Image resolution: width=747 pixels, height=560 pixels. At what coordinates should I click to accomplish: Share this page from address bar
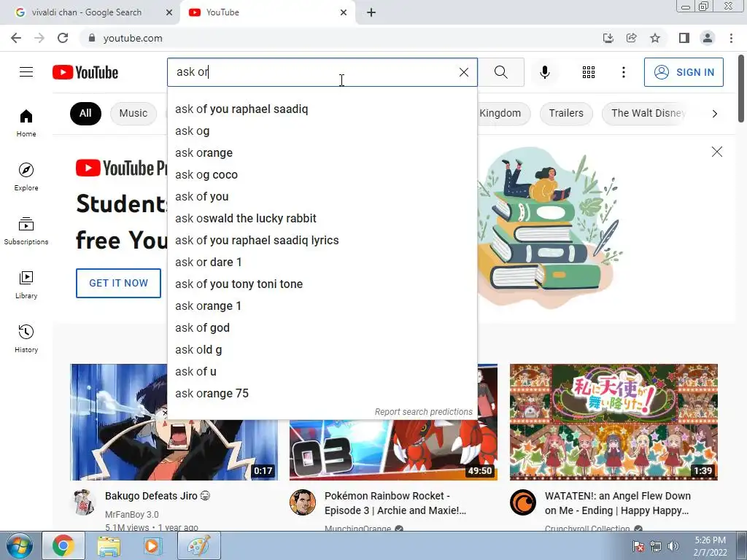(632, 38)
